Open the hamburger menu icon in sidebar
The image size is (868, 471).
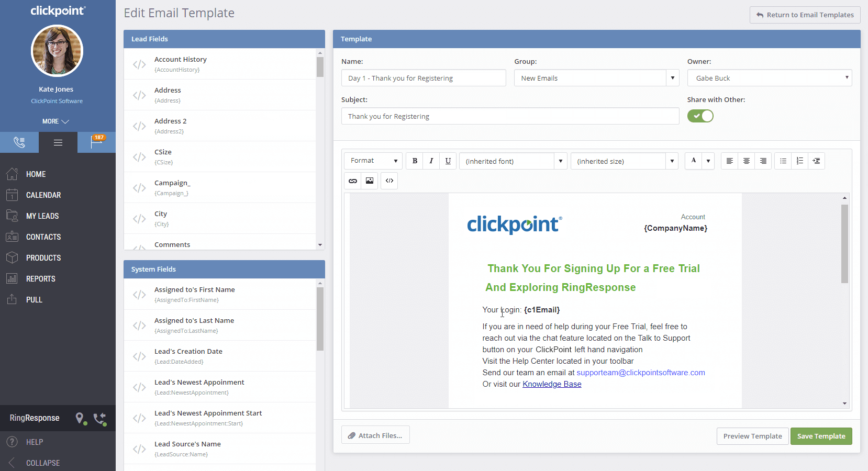pyautogui.click(x=58, y=142)
